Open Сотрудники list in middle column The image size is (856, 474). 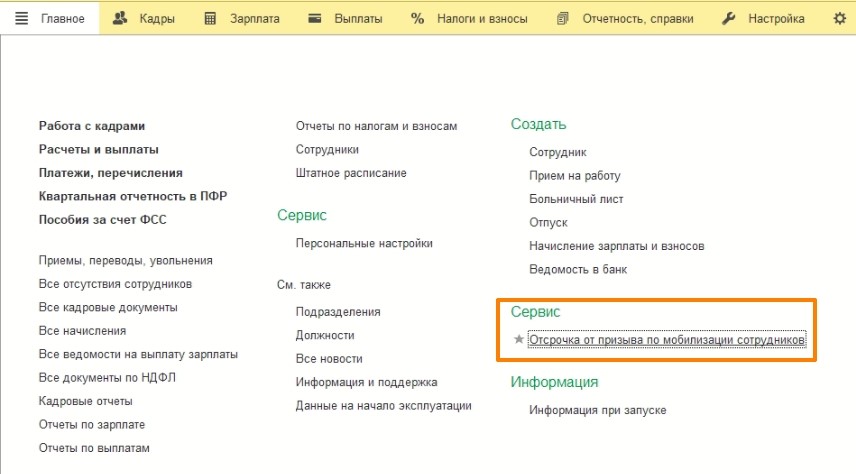[x=327, y=149]
